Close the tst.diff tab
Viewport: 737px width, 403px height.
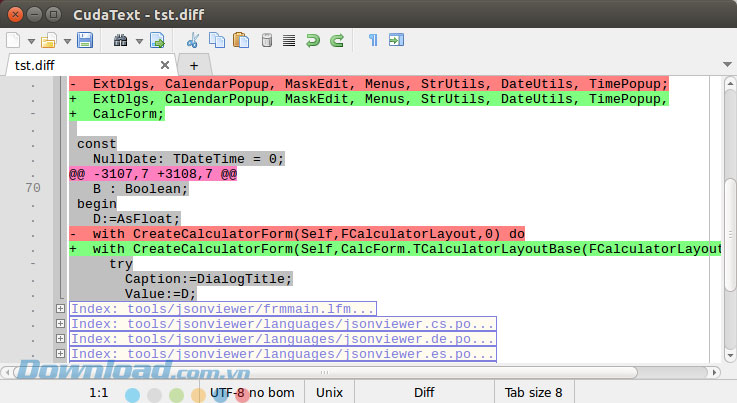(165, 65)
